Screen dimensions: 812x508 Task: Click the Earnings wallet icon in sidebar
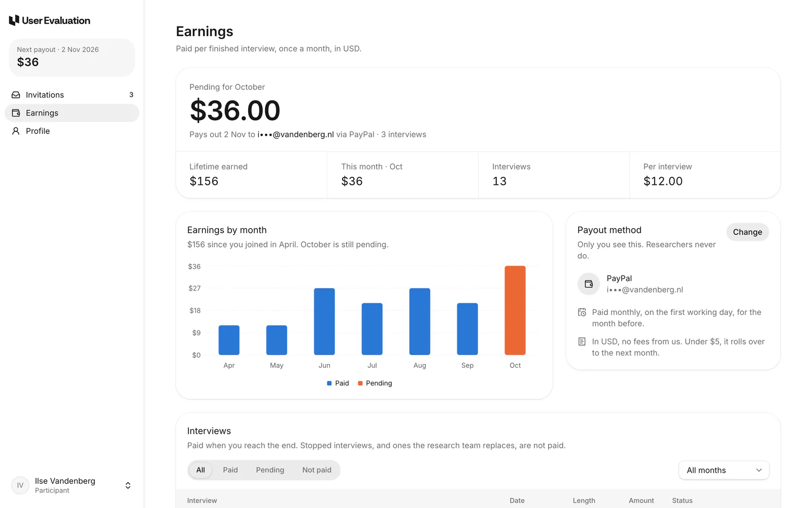(16, 113)
